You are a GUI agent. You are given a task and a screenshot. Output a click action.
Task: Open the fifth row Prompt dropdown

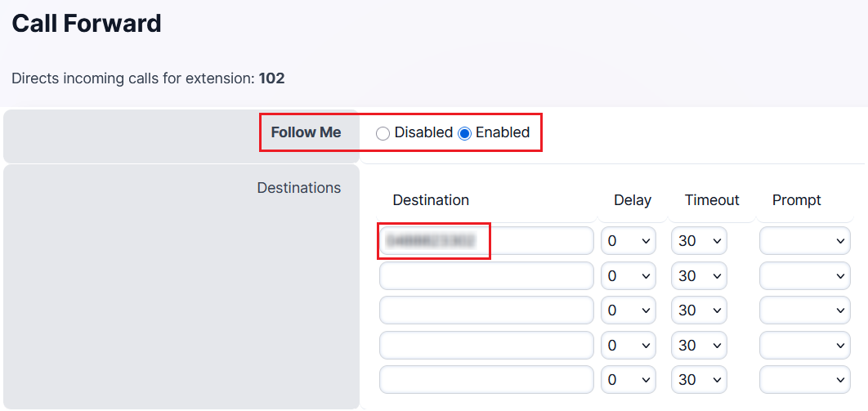[805, 380]
